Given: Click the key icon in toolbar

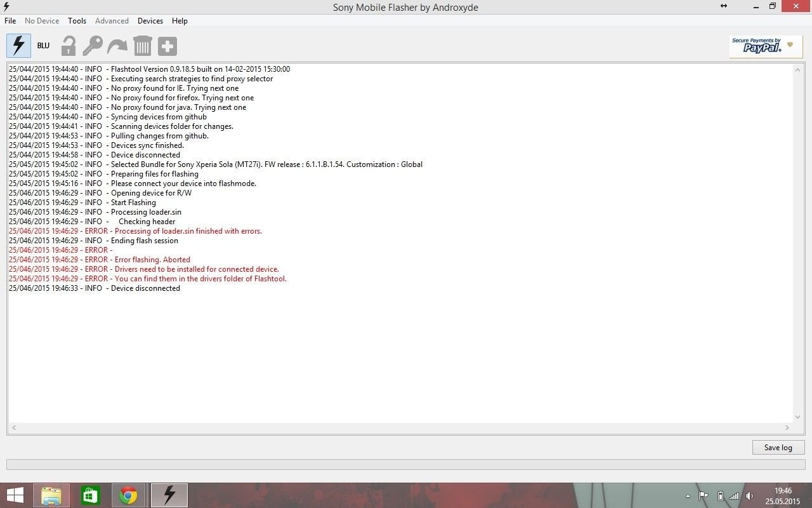Looking at the screenshot, I should (93, 46).
